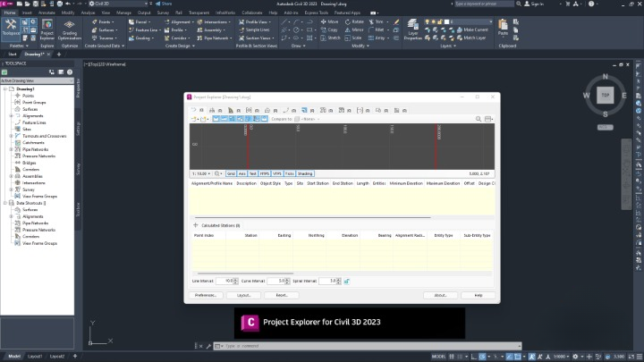Image resolution: width=644 pixels, height=362 pixels.
Task: Toggle the Grid display button
Action: coord(231,173)
